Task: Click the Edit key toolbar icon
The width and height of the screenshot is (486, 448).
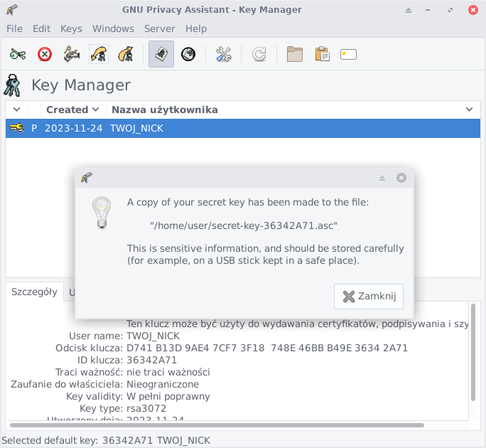Action: (x=18, y=54)
